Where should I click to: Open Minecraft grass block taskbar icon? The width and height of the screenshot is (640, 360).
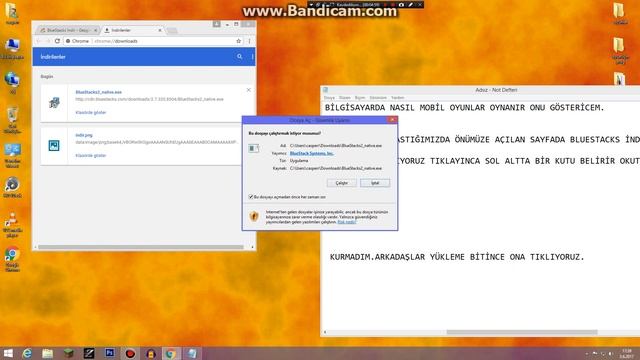pyautogui.click(x=69, y=353)
